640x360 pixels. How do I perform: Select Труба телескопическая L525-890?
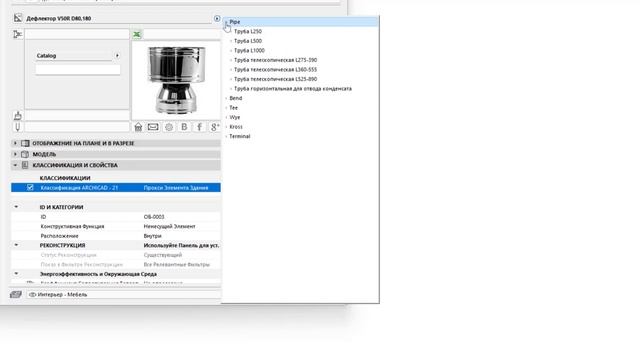point(276,79)
